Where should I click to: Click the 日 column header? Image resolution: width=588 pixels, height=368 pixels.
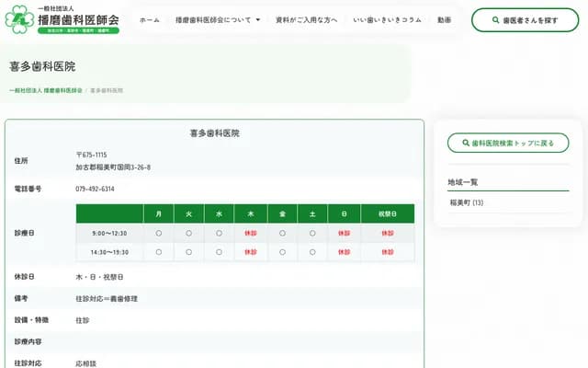344,213
